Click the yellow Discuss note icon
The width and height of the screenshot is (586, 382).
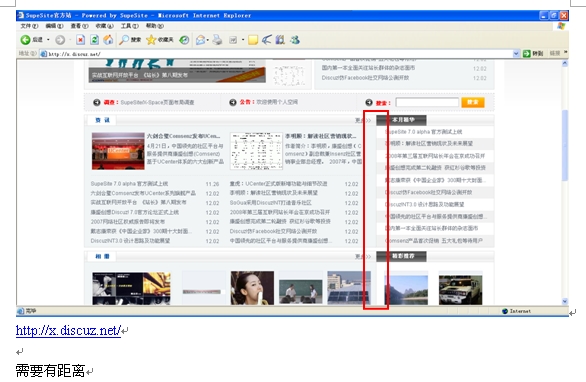tap(253, 40)
